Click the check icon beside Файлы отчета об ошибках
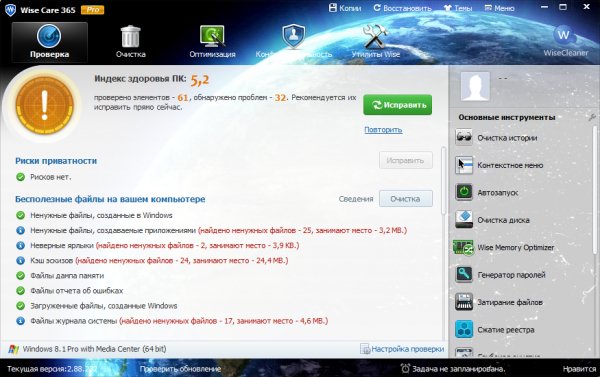The height and width of the screenshot is (377, 600). (x=21, y=291)
